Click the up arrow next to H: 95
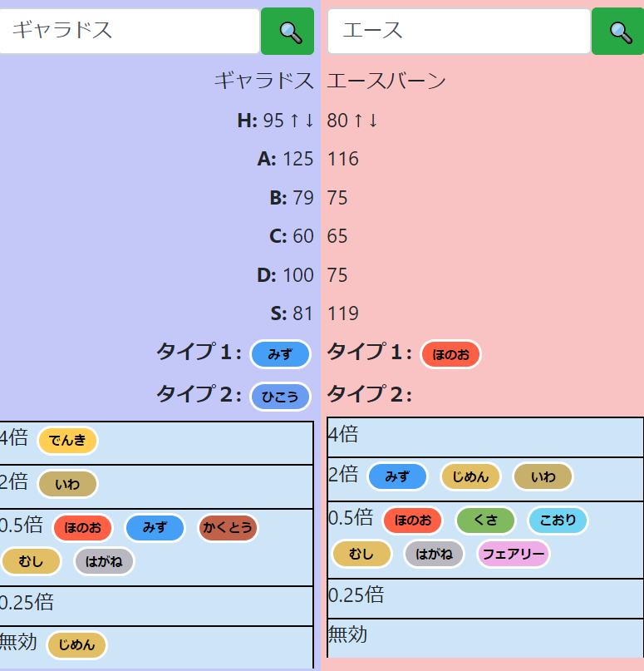Viewport: 644px width, 671px height. 294,121
